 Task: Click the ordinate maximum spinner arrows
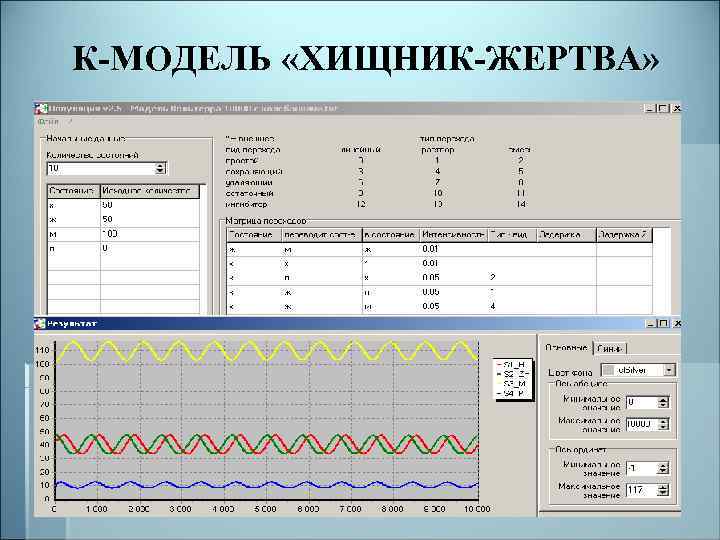click(663, 490)
